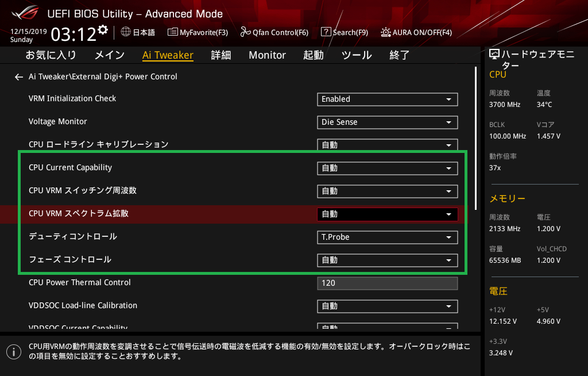Open CPU Current Capability dropdown
The image size is (588, 376).
(x=387, y=168)
